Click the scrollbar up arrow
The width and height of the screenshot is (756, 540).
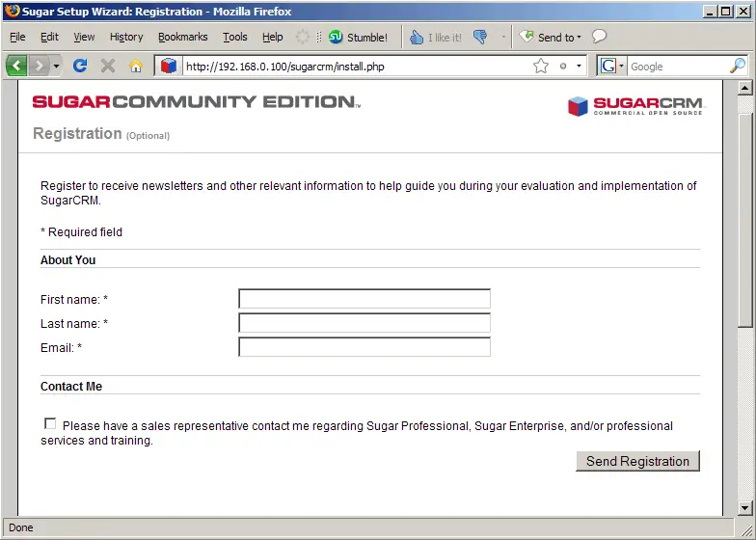point(744,88)
